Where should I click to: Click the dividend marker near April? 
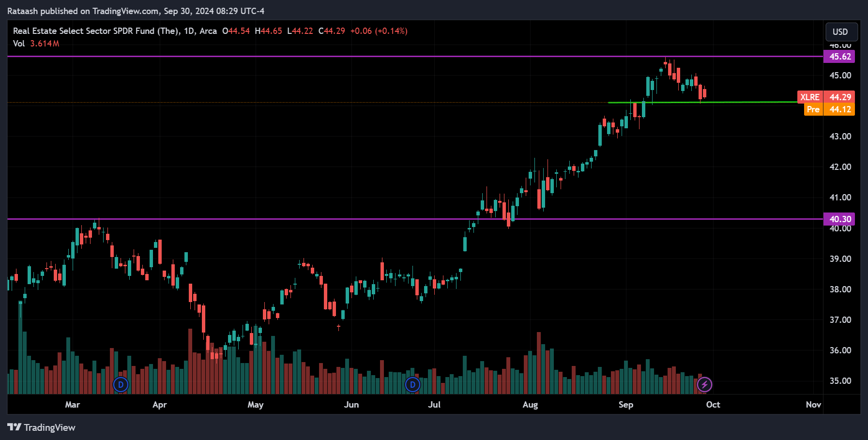click(x=121, y=385)
